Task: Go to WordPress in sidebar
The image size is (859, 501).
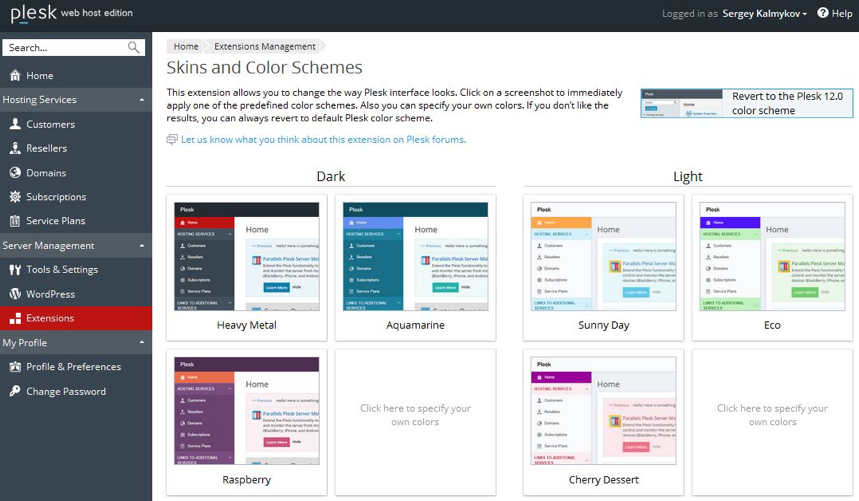Action: click(x=76, y=293)
